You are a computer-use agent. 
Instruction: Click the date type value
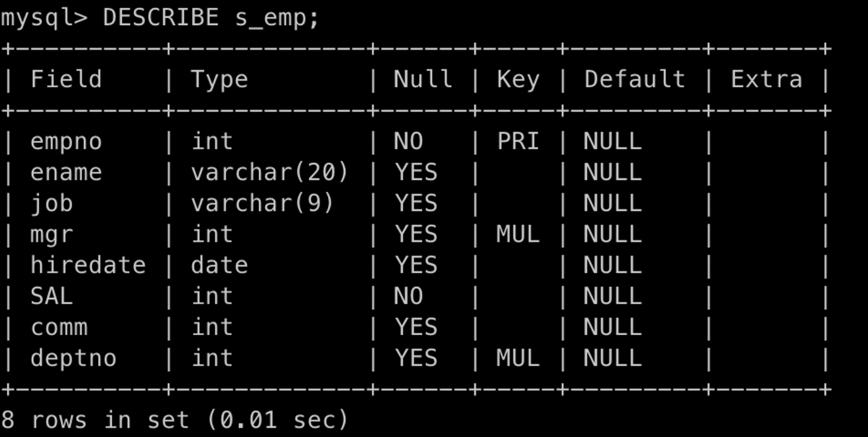click(219, 266)
